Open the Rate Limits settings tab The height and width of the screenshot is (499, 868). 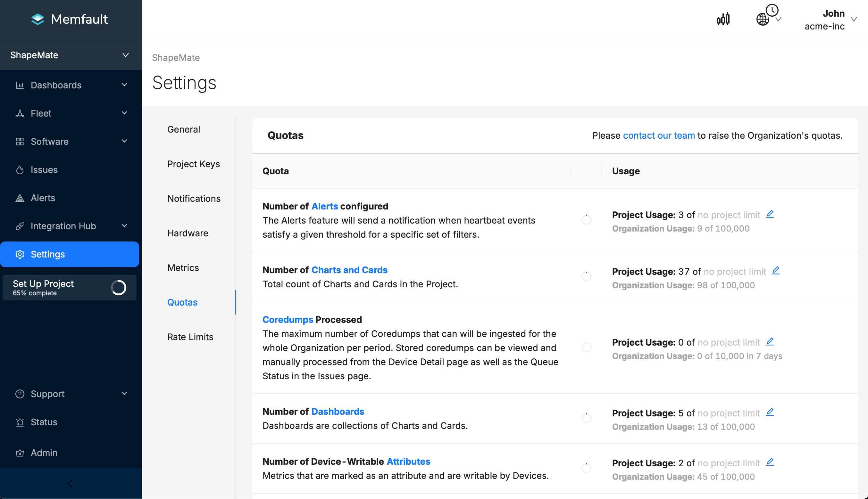[x=190, y=337]
